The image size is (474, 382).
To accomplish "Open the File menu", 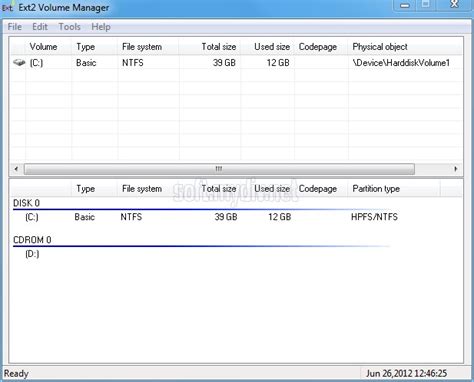I will point(15,27).
